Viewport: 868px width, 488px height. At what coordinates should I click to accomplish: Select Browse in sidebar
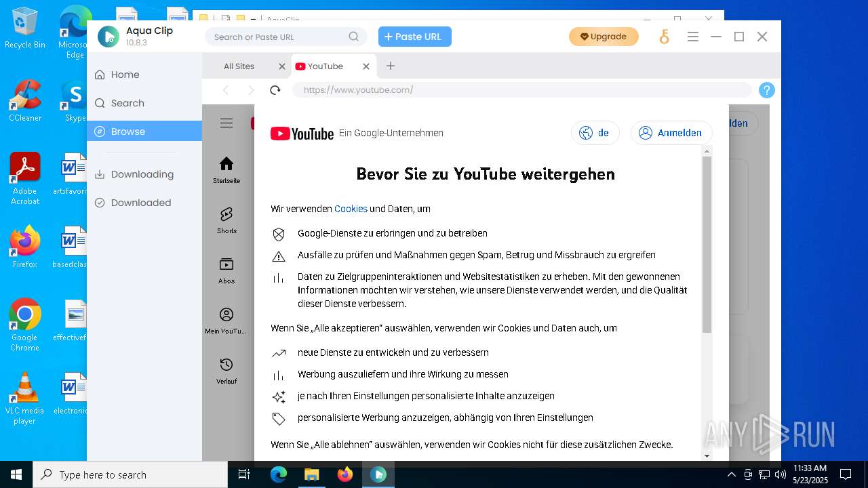click(x=144, y=131)
